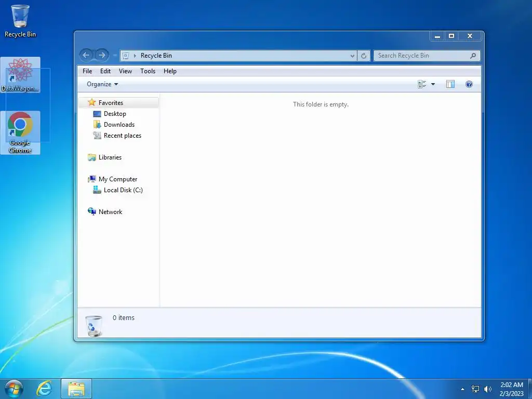532x399 pixels.
Task: Click the Recycle Bin icon in details pane
Action: point(94,326)
